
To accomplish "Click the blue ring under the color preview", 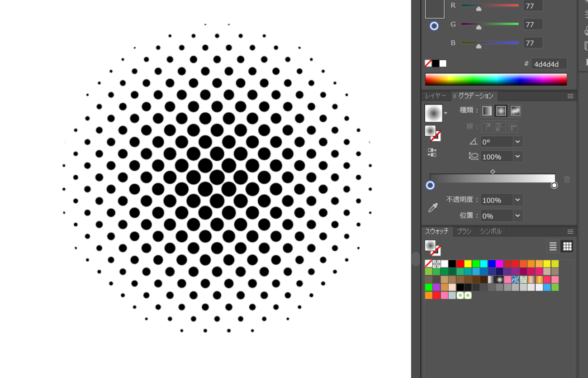I will point(434,26).
